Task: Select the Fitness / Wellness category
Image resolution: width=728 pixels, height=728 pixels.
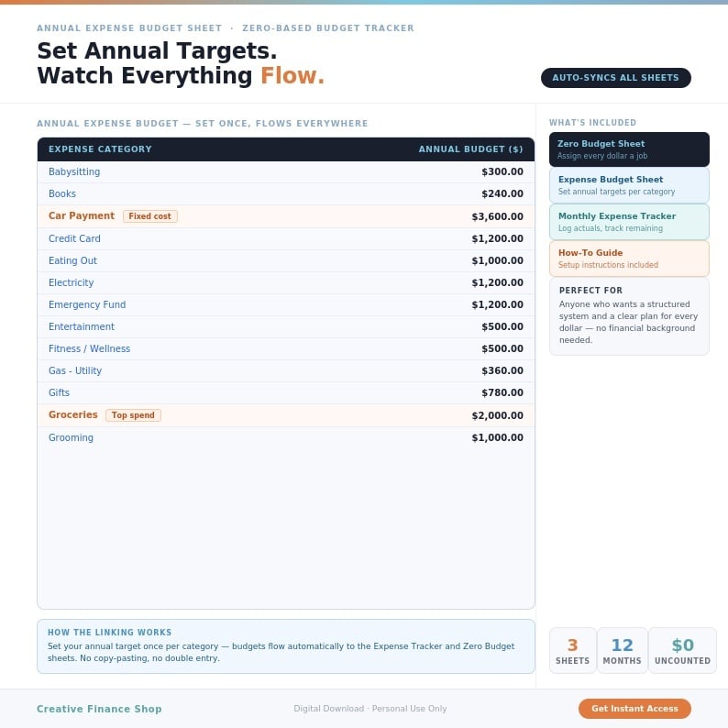Action: [x=90, y=348]
